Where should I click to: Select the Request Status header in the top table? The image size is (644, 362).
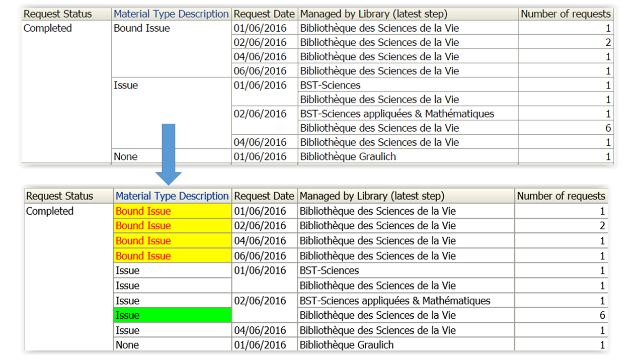point(66,14)
